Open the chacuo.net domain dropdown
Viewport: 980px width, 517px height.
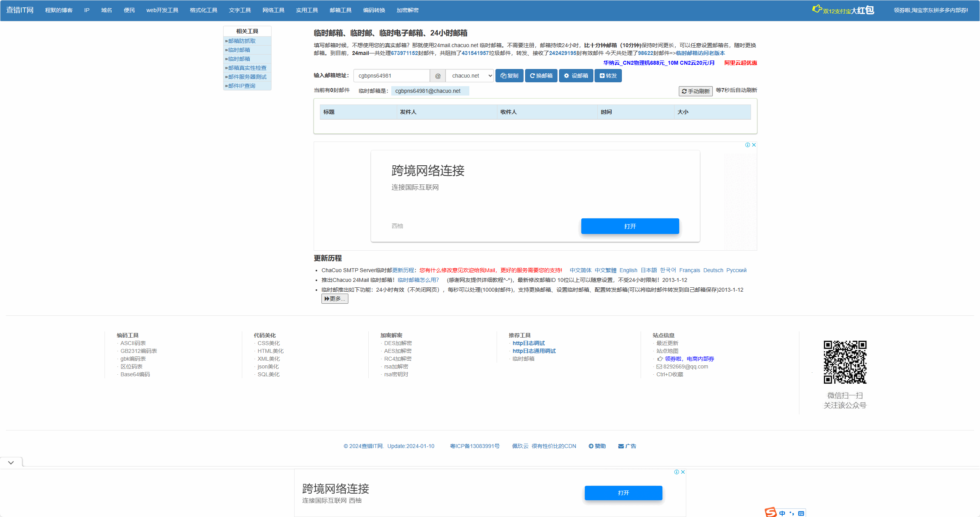point(470,76)
